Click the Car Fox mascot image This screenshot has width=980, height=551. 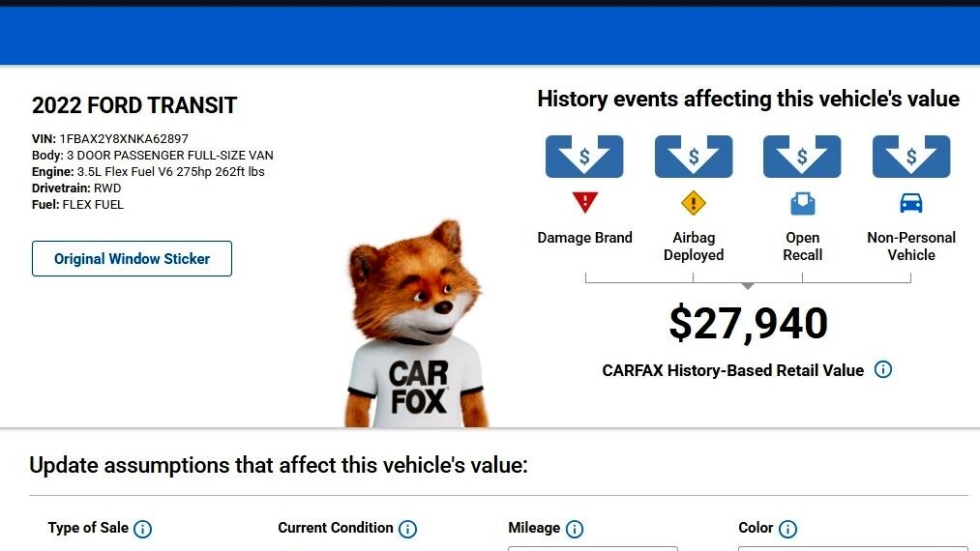417,329
